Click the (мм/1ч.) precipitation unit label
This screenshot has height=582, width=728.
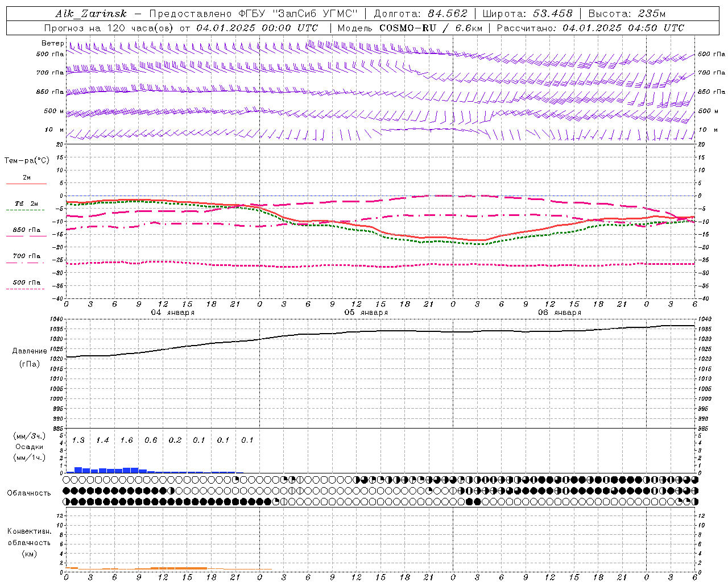(30, 458)
